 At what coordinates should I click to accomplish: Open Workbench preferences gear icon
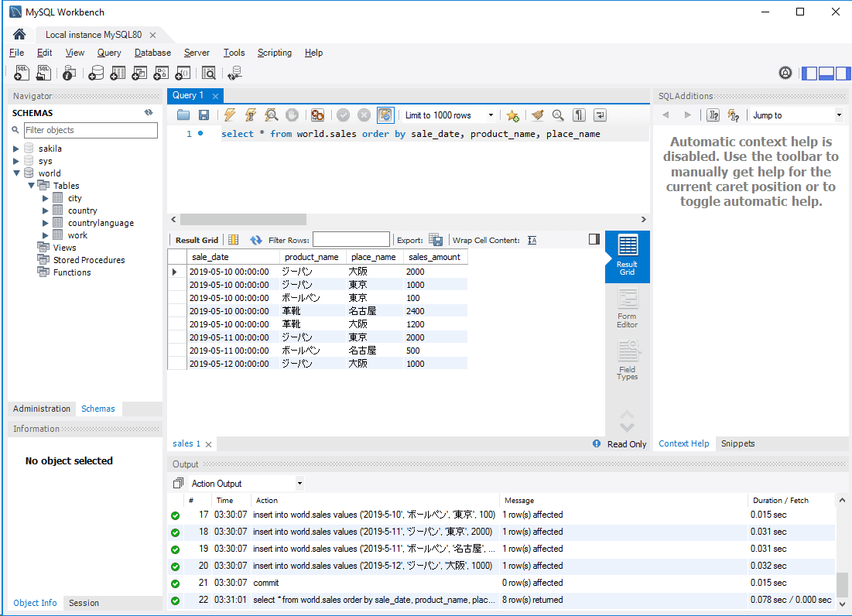click(x=785, y=73)
